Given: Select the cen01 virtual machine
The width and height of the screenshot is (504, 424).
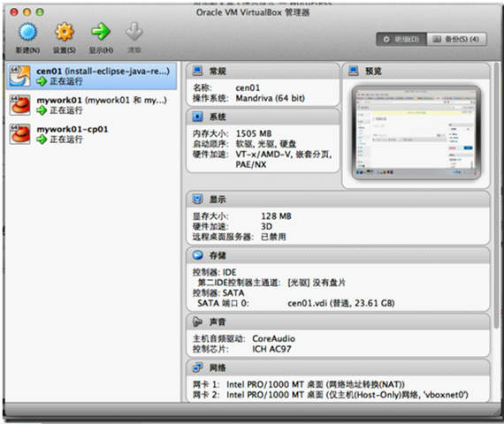Looking at the screenshot, I should 92,76.
